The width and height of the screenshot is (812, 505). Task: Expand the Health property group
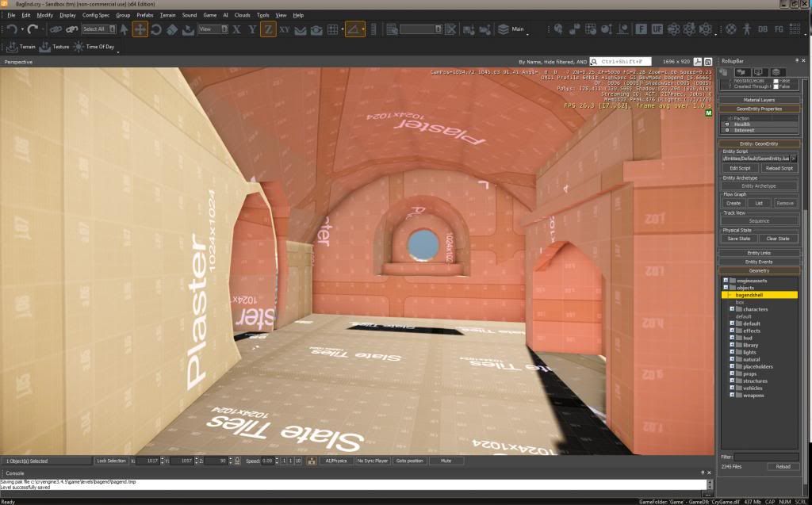727,124
